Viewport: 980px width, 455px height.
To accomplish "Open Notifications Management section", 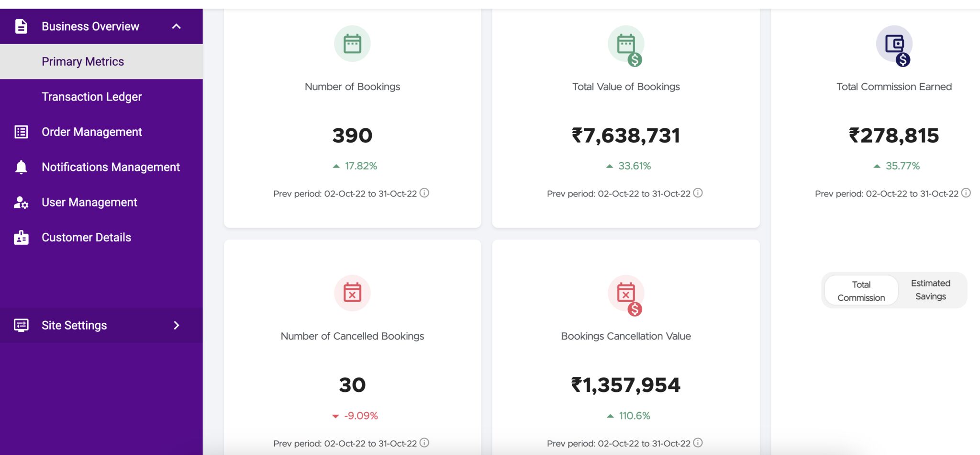I will point(111,167).
